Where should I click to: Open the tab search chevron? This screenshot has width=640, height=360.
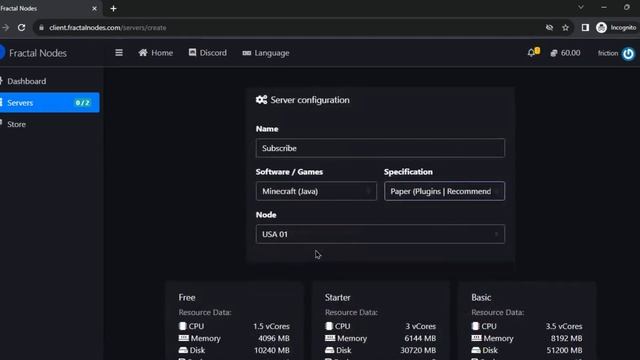(x=581, y=7)
